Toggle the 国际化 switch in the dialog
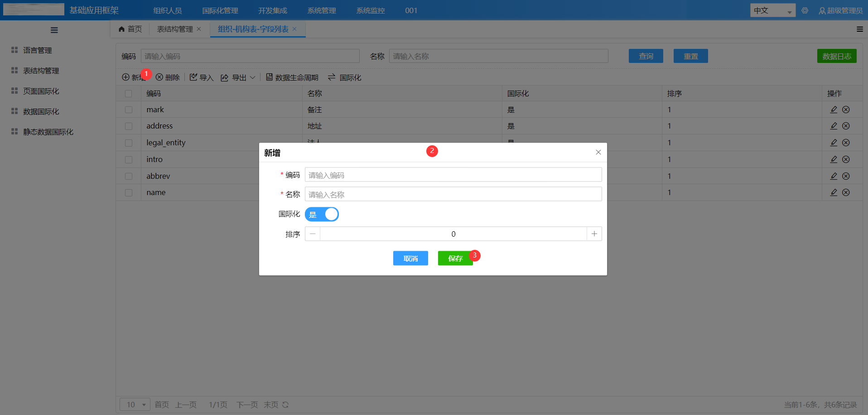The width and height of the screenshot is (868, 415). [322, 214]
